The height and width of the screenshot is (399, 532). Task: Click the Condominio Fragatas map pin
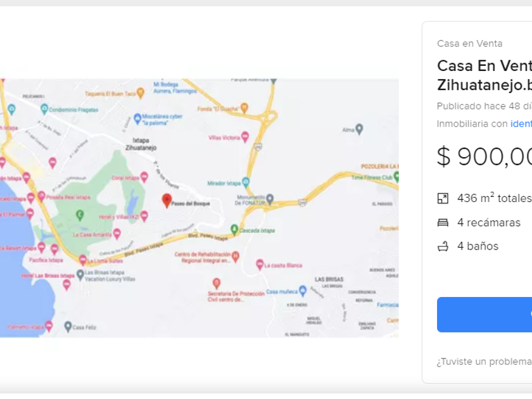pyautogui.click(x=44, y=109)
